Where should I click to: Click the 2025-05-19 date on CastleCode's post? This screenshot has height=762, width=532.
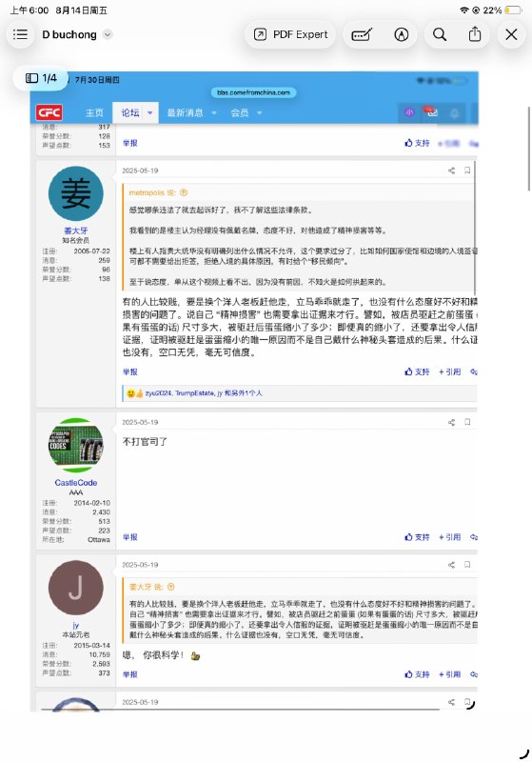click(x=140, y=422)
